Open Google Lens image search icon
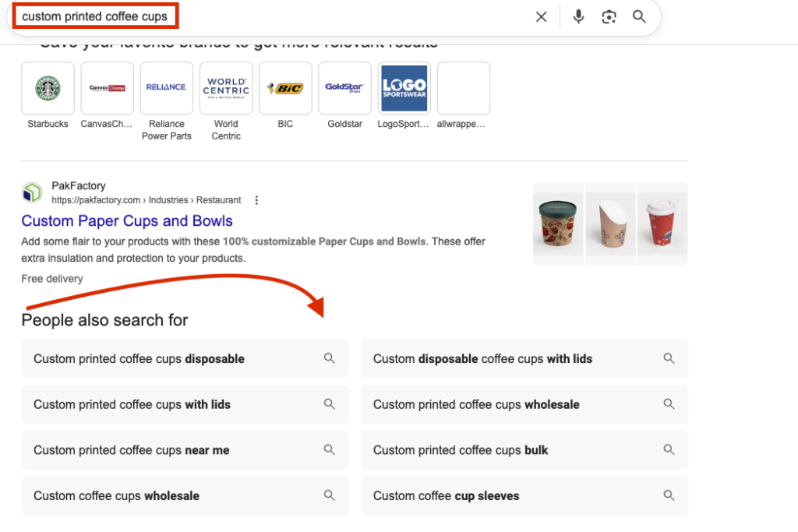 [609, 17]
